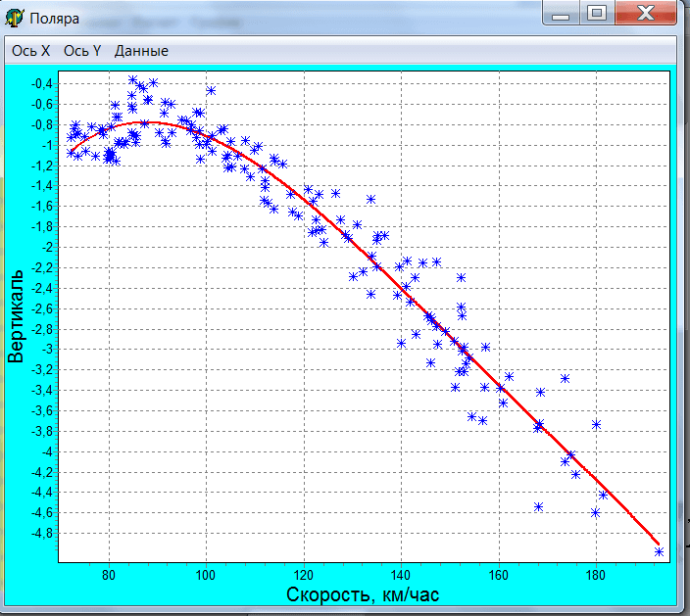Click the -3 tick label on Y axis
Screen dimensions: 690x616
(x=47, y=349)
